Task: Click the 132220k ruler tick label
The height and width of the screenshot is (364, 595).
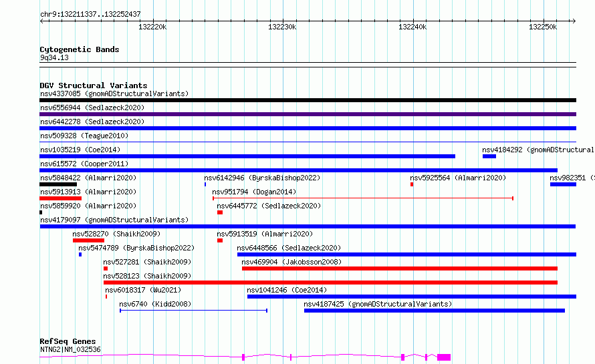Action: 152,27
